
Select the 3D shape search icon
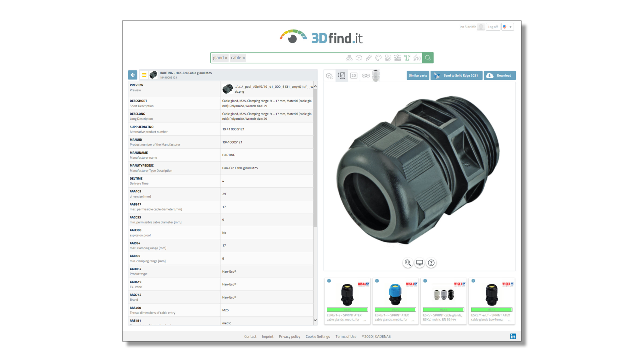coord(358,58)
